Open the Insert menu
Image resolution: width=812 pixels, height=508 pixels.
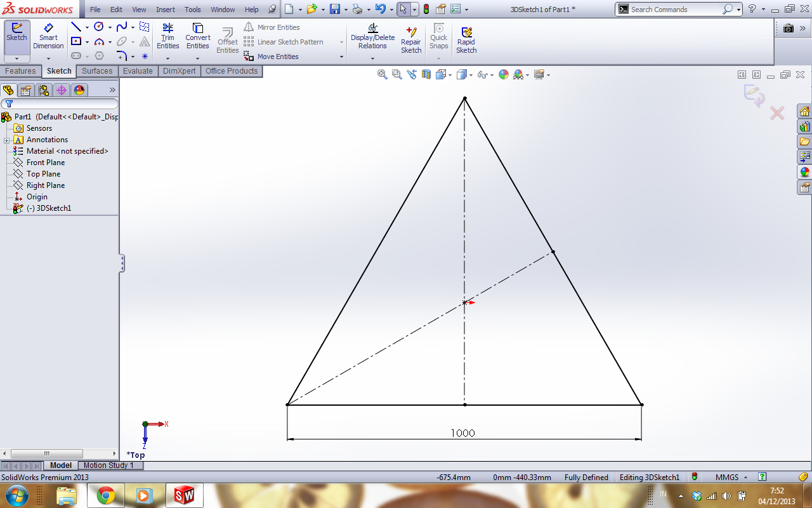click(166, 10)
